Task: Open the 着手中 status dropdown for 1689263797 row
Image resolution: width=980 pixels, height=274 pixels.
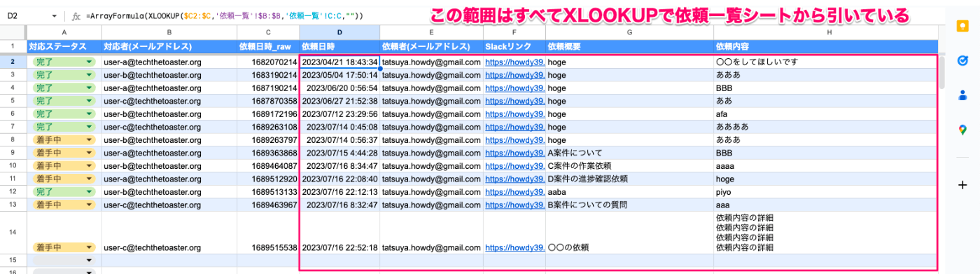Action: click(x=89, y=139)
